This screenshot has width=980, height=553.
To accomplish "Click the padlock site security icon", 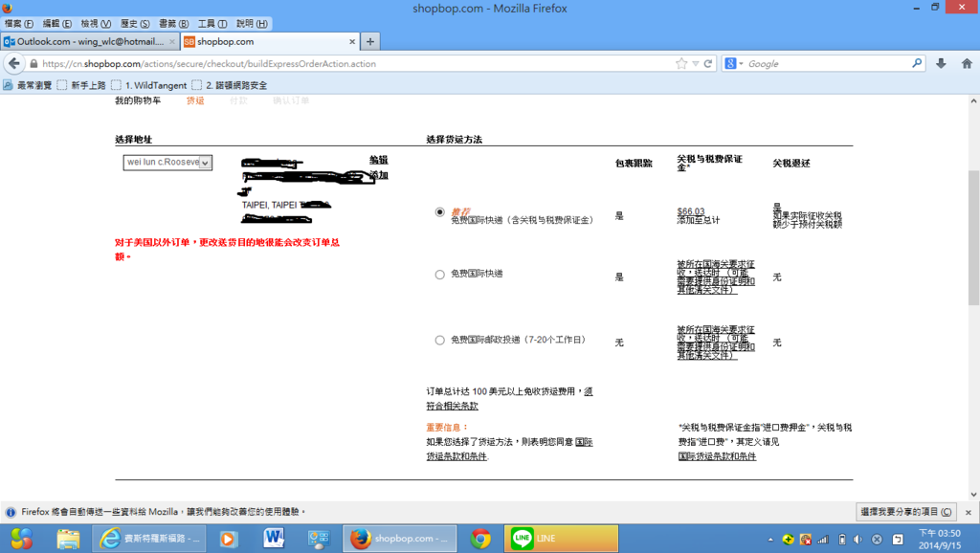I will [33, 64].
